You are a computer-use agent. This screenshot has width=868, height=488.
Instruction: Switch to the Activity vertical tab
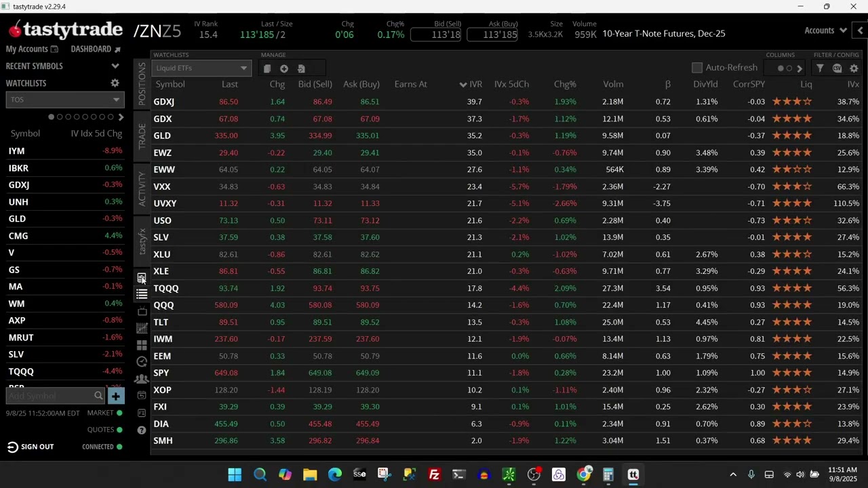pyautogui.click(x=142, y=188)
